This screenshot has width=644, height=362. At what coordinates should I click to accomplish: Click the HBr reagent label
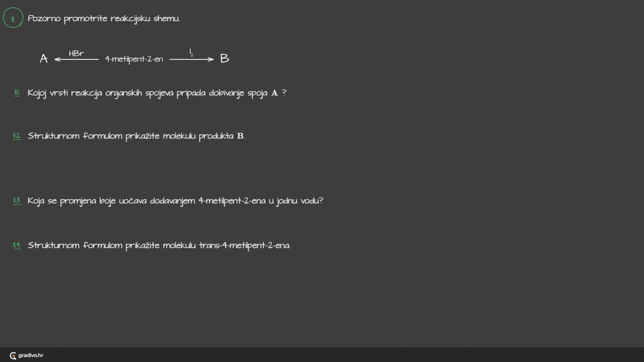click(76, 53)
